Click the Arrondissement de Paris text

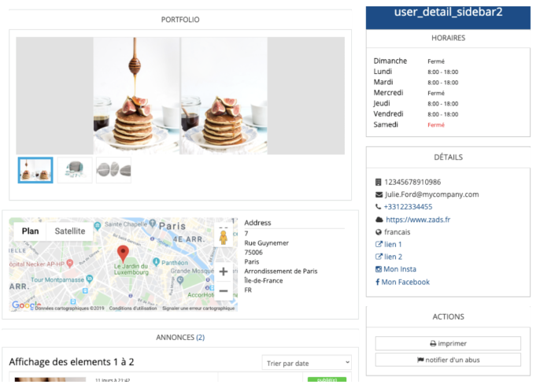(281, 271)
